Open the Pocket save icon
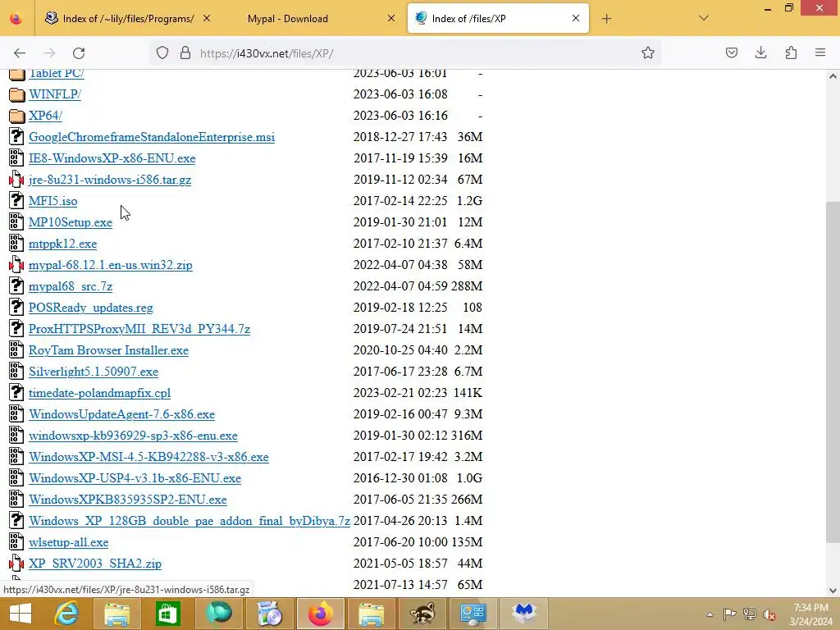The width and height of the screenshot is (840, 630). [x=732, y=52]
